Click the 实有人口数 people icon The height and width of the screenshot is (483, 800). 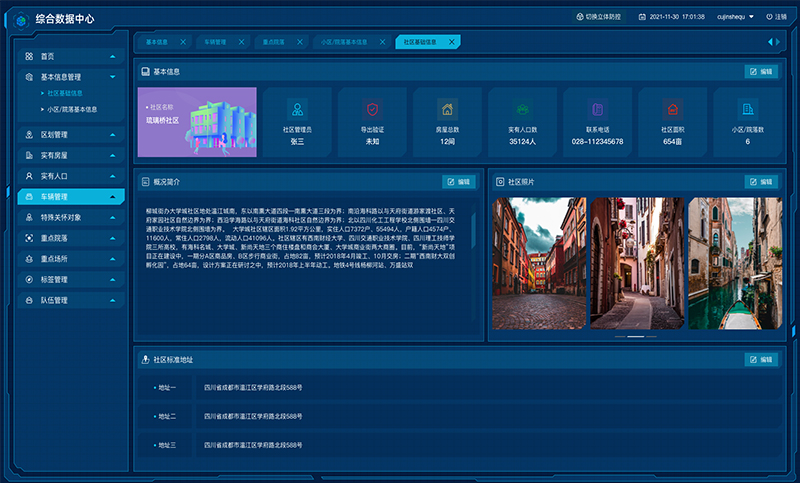(522, 109)
